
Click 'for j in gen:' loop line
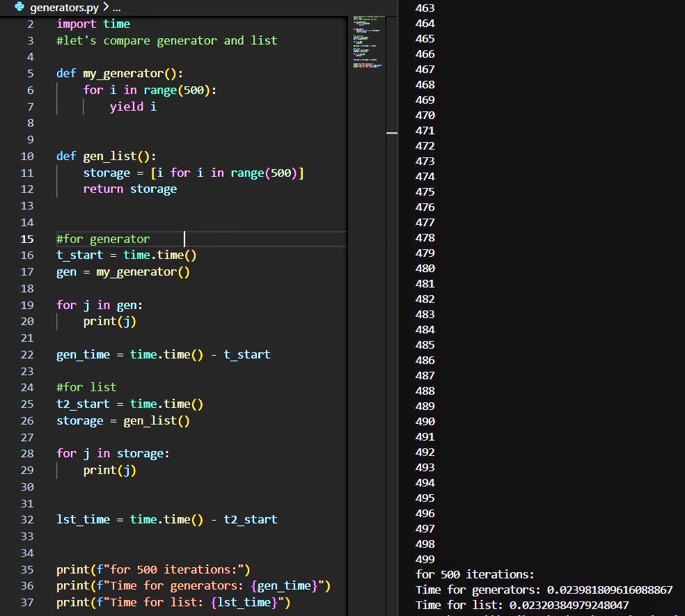[100, 305]
